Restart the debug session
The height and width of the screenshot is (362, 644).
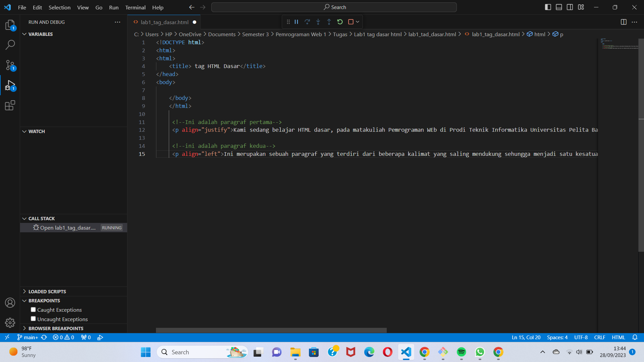tap(340, 21)
